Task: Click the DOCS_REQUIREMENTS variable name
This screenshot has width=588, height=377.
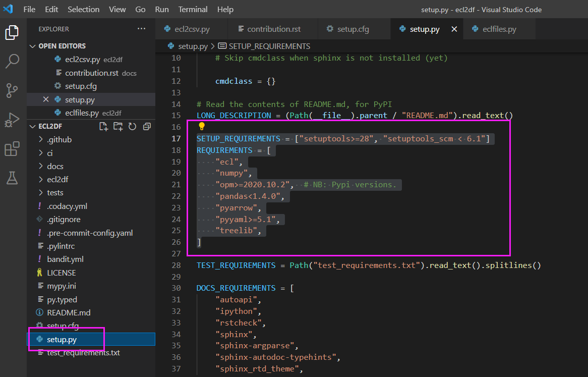Action: pyautogui.click(x=236, y=288)
